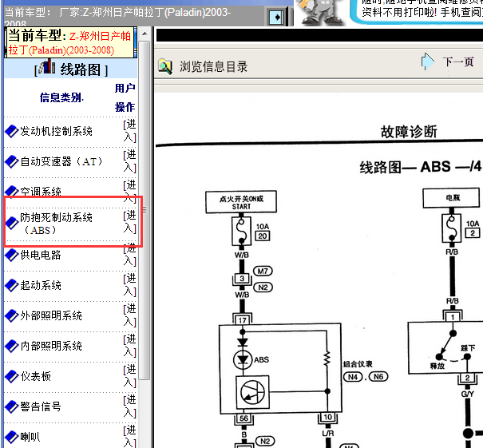The image size is (483, 448).
Task: Select the 喇叭 category text
Action: pos(30,437)
